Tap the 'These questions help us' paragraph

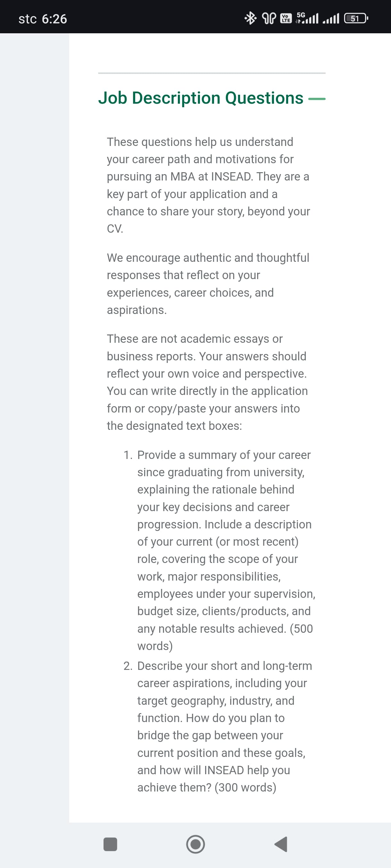click(x=208, y=185)
